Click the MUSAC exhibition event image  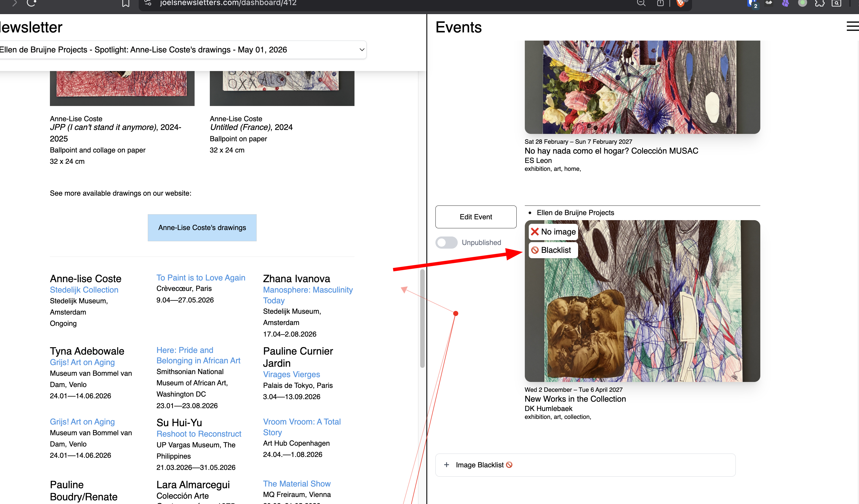point(642,87)
